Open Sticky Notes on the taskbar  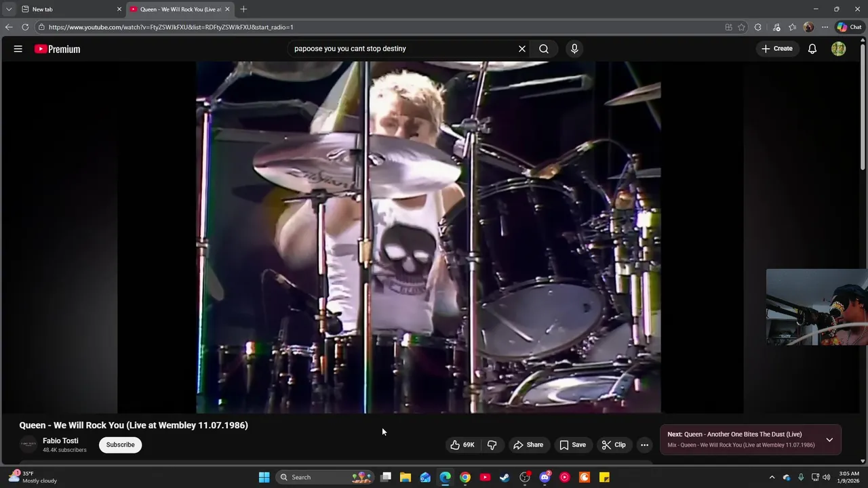coord(604,477)
